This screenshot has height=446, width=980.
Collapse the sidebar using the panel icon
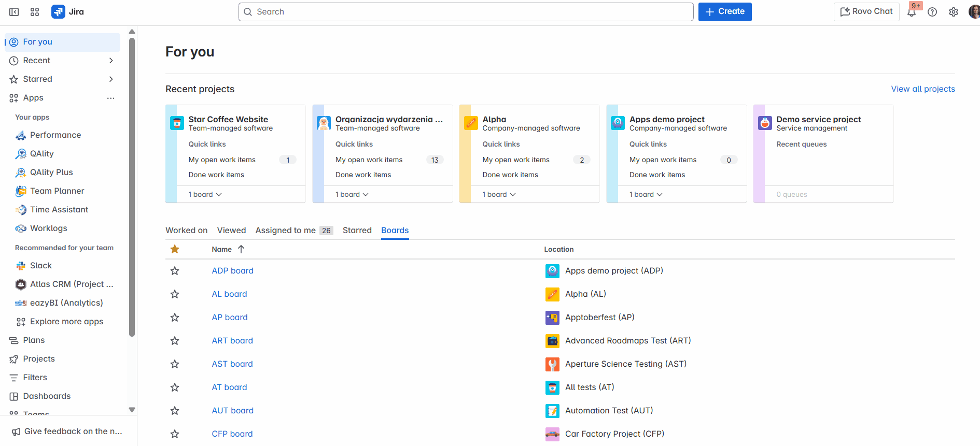click(14, 12)
